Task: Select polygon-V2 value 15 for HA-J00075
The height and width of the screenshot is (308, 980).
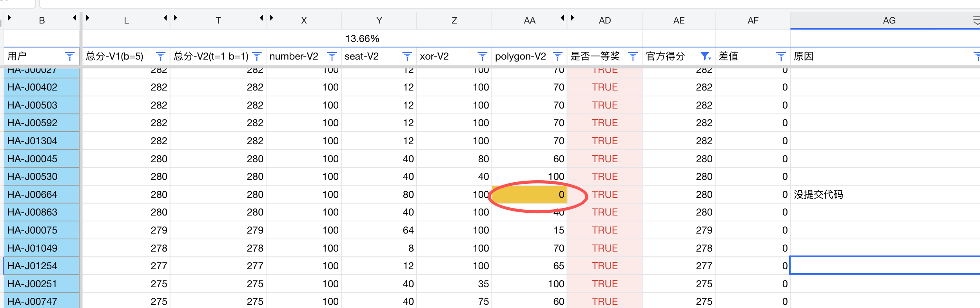Action: (530, 230)
